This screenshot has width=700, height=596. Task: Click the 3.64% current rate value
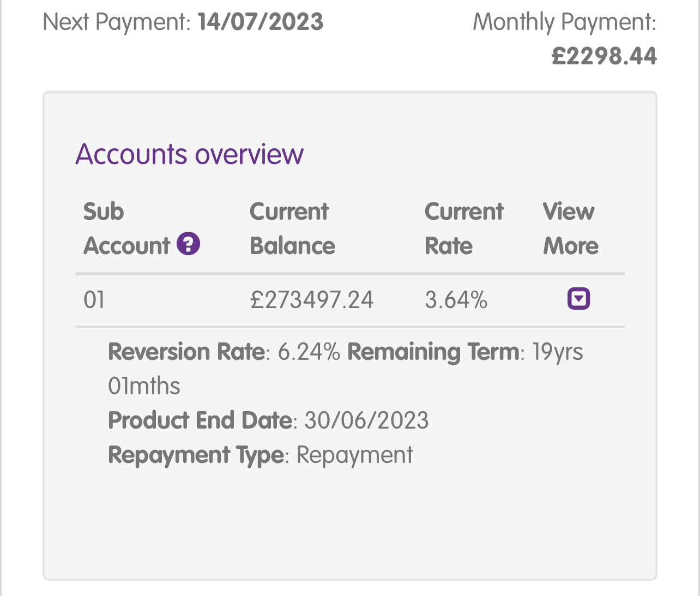456,300
